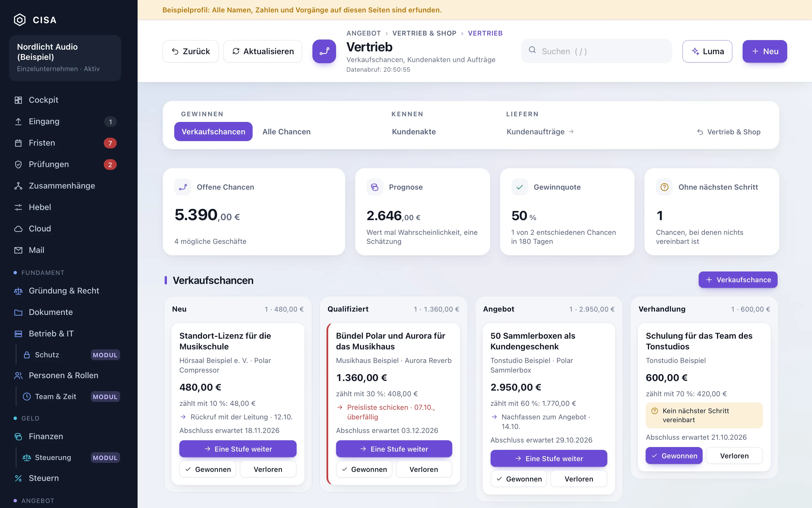Image resolution: width=812 pixels, height=508 pixels.
Task: Select the Hebel sliders item
Action: tap(65, 207)
